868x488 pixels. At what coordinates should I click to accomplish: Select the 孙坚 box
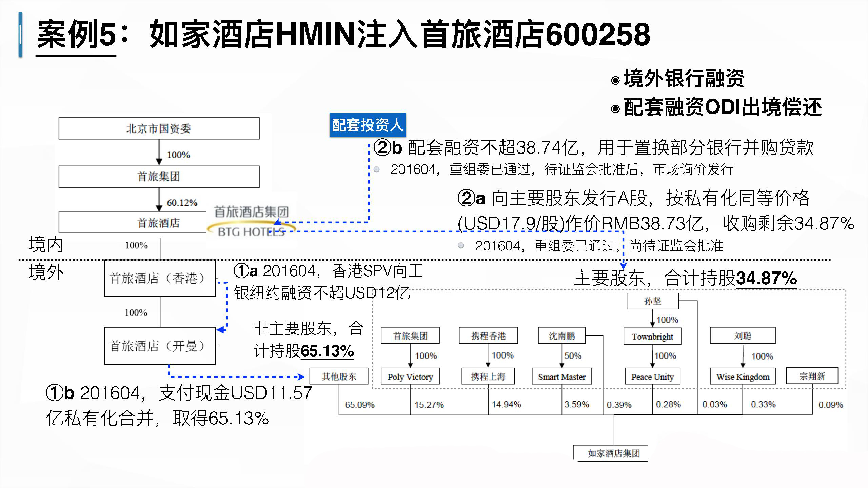pyautogui.click(x=653, y=301)
